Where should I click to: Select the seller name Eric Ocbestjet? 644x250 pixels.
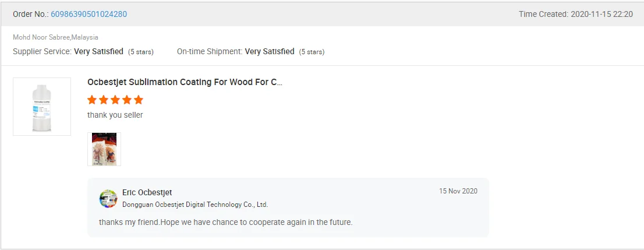click(x=147, y=193)
